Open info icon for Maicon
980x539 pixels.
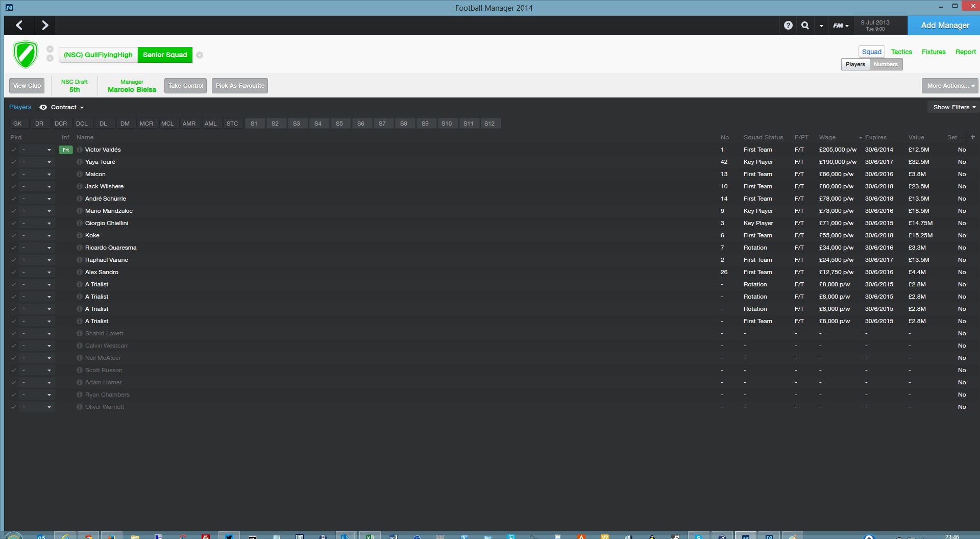[x=80, y=174]
